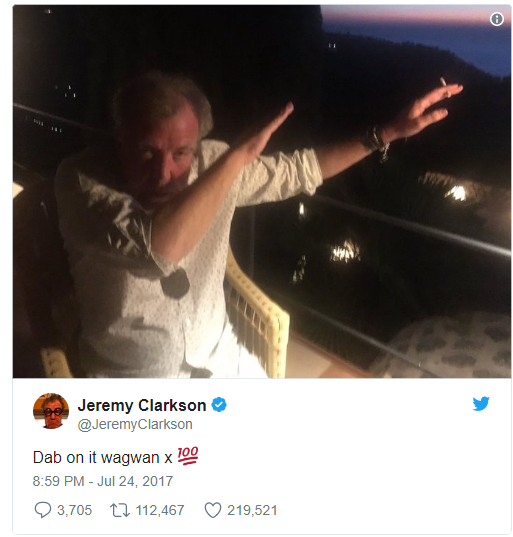Click the blue Twitter bird logo

point(481,404)
